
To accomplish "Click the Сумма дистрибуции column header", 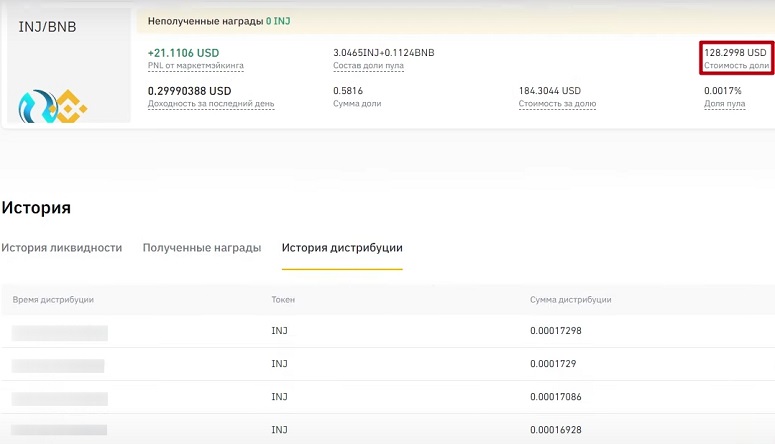I will click(x=571, y=300).
